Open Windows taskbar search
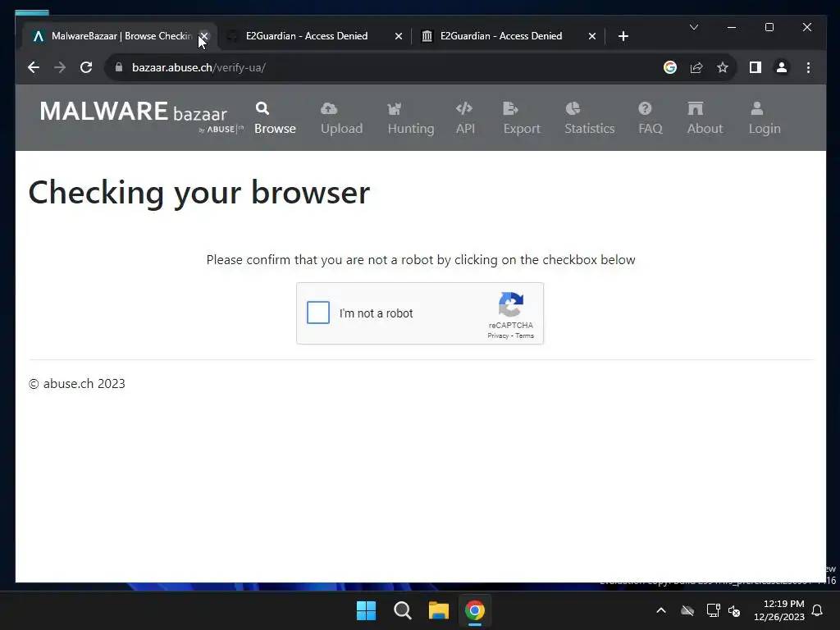Image resolution: width=840 pixels, height=630 pixels. (402, 610)
